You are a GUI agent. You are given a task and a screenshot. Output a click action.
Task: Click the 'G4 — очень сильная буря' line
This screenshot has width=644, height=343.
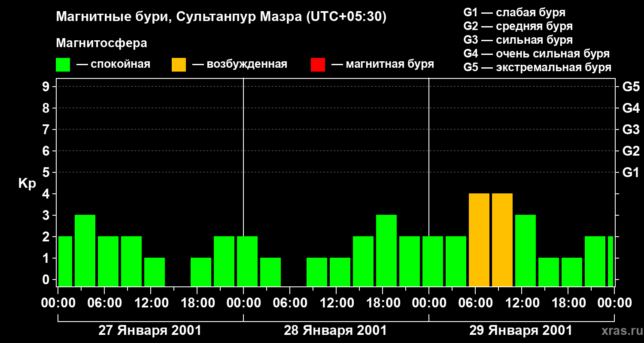537,54
